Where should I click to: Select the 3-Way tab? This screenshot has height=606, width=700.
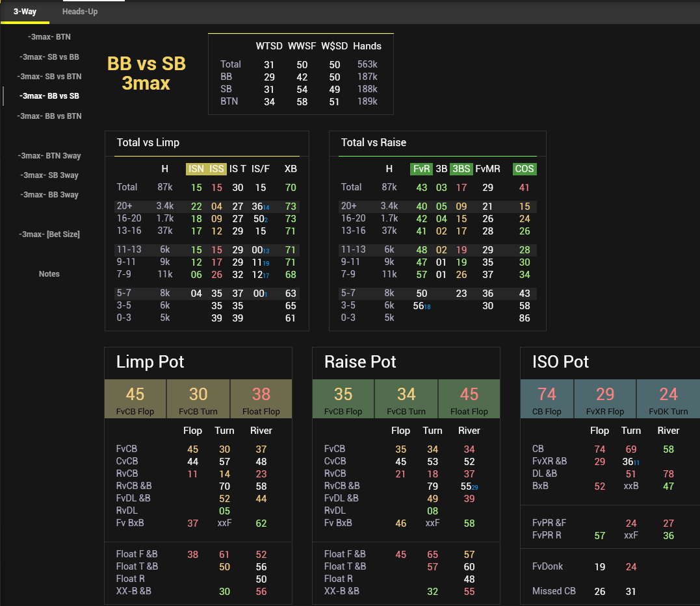[x=25, y=12]
